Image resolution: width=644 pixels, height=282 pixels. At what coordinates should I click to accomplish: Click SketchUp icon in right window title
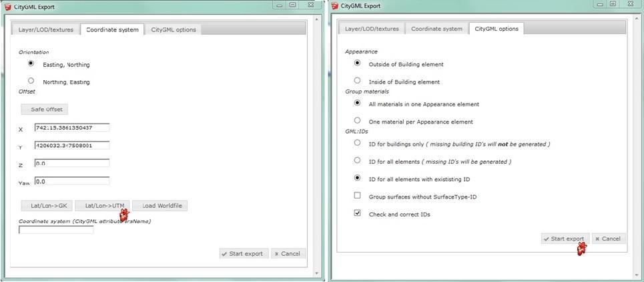click(334, 6)
